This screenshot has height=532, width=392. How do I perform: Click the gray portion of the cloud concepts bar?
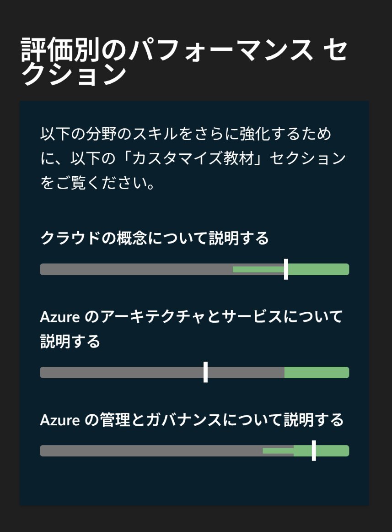coord(136,269)
